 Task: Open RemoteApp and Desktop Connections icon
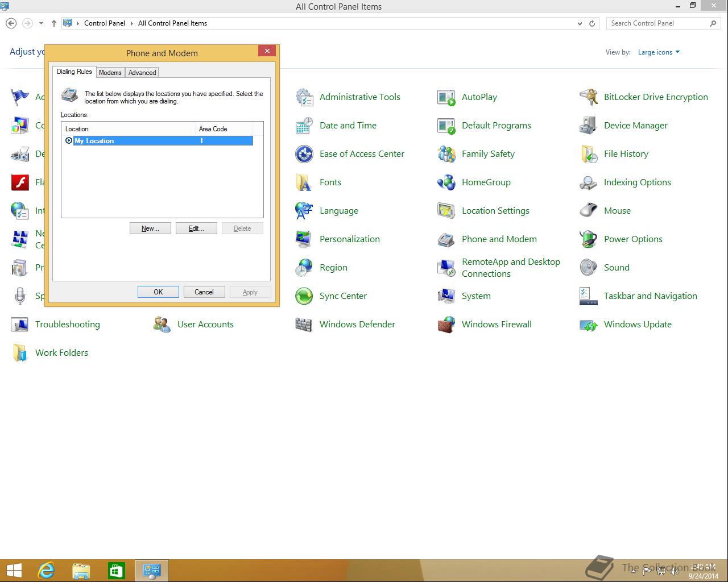tap(446, 268)
